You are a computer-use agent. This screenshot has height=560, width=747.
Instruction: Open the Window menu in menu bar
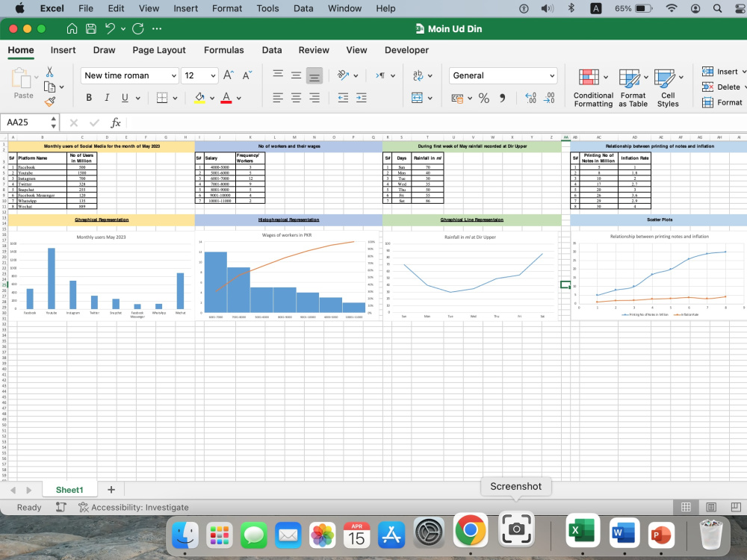tap(345, 8)
